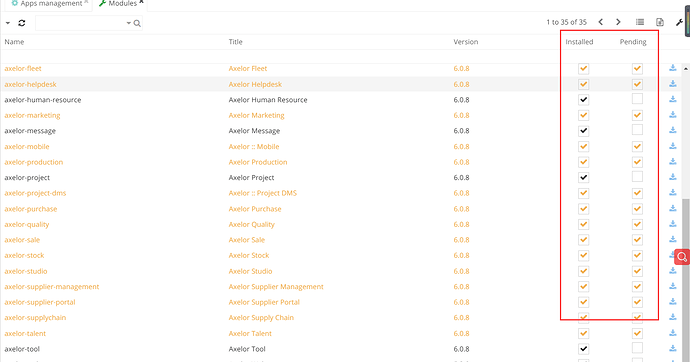Click install icon for axelor-tool
Viewport: 690px width, 362px height.
pyautogui.click(x=673, y=348)
